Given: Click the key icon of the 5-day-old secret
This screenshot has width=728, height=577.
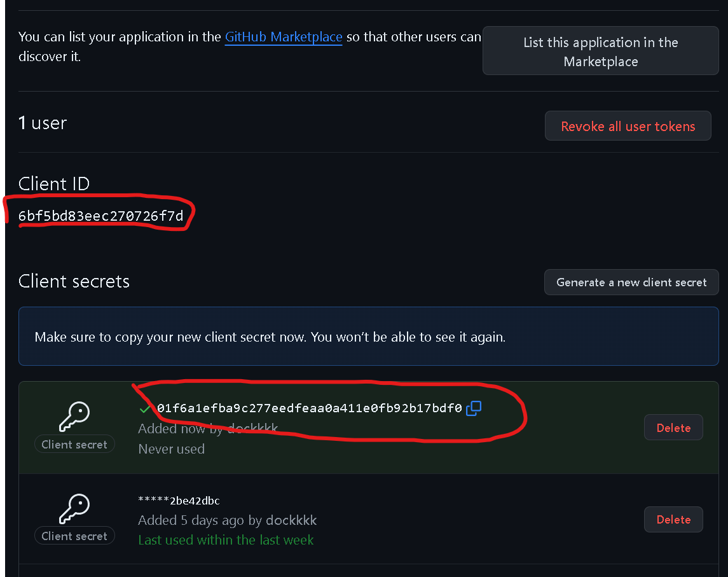Looking at the screenshot, I should (x=74, y=508).
